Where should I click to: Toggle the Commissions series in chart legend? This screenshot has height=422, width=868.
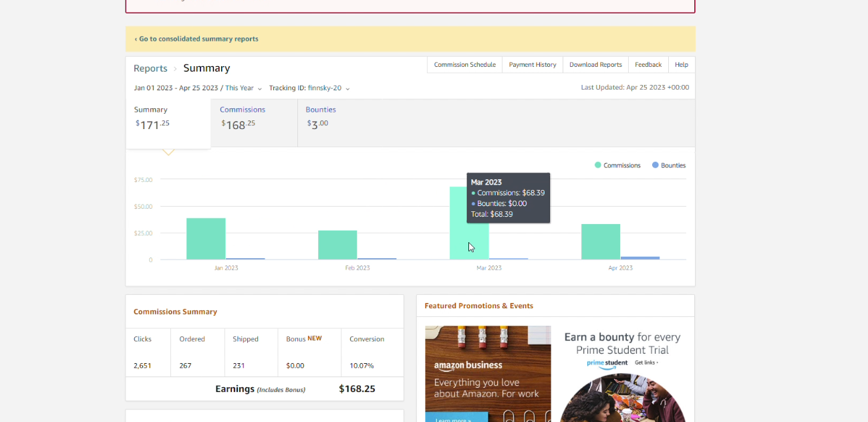pyautogui.click(x=617, y=165)
